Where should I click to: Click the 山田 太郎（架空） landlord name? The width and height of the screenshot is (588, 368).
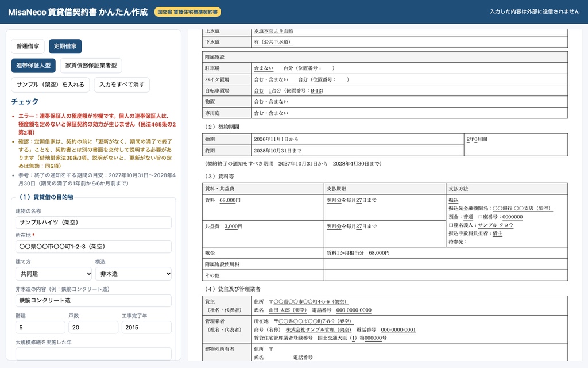pos(288,310)
